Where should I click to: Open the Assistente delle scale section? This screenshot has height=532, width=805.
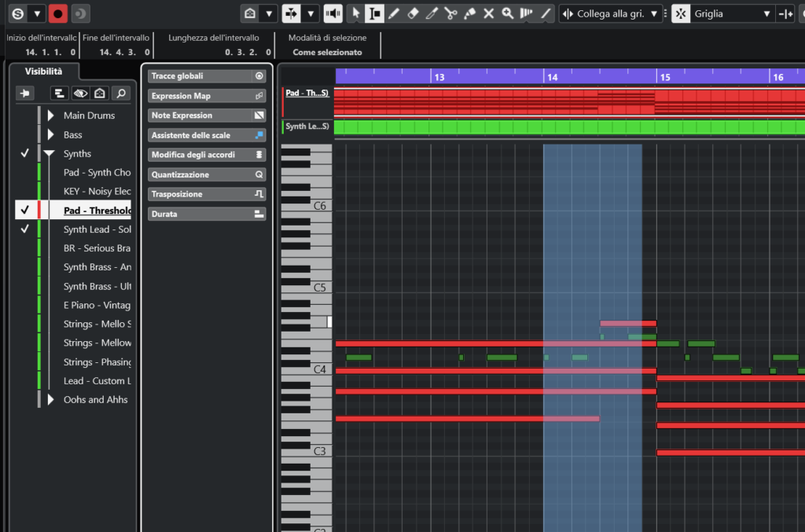coord(207,135)
